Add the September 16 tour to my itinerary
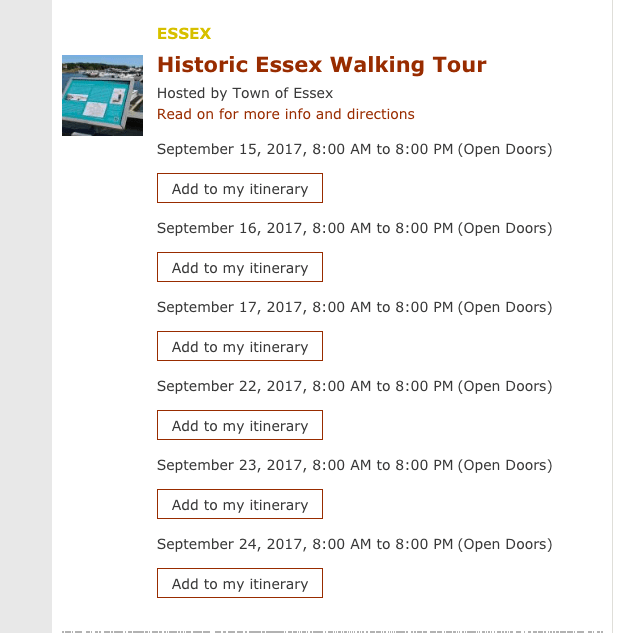644x633 pixels. pos(240,268)
